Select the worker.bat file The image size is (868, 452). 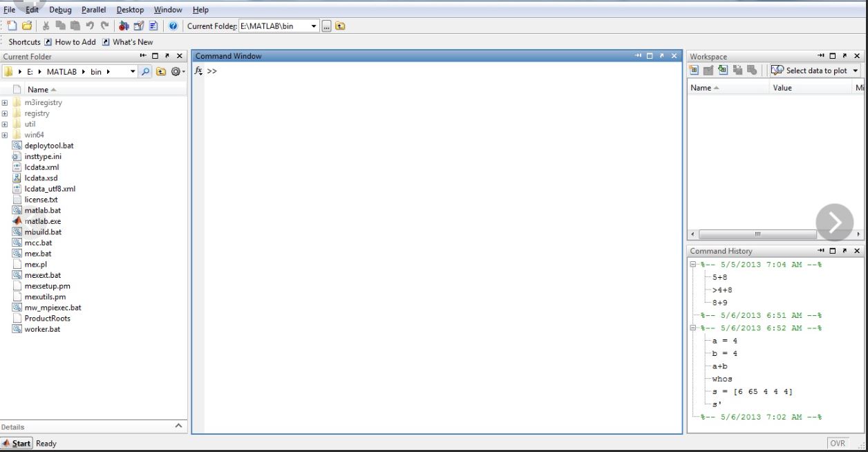[42, 329]
